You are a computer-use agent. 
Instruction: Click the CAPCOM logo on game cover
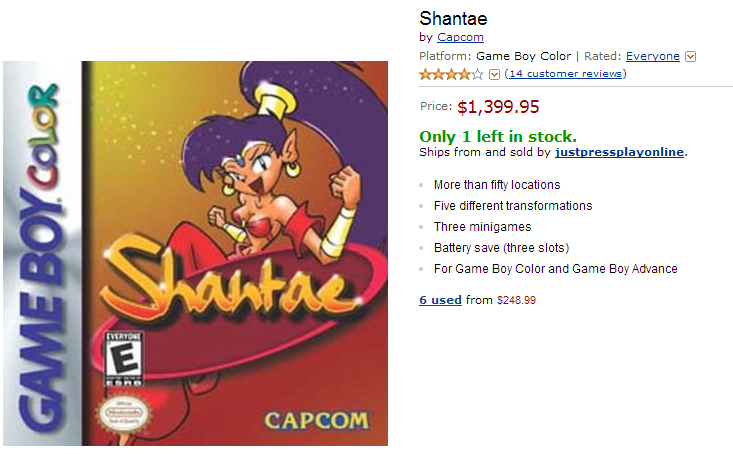point(316,420)
